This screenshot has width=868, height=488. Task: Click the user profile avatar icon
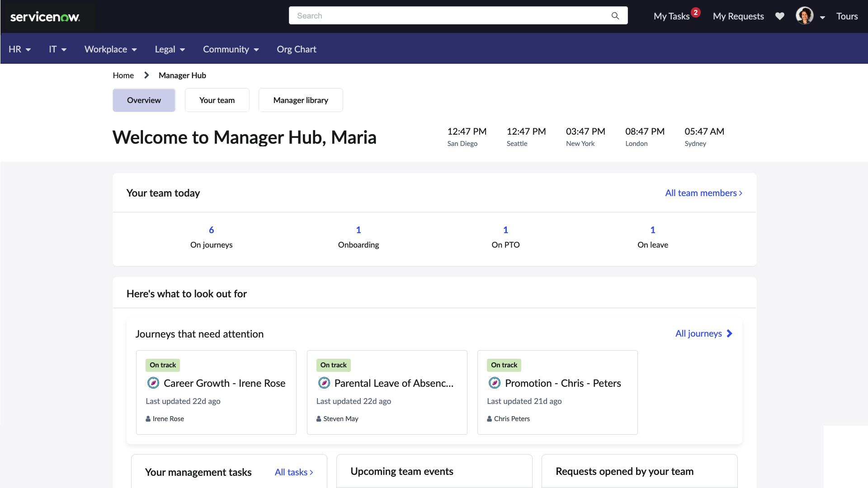805,16
